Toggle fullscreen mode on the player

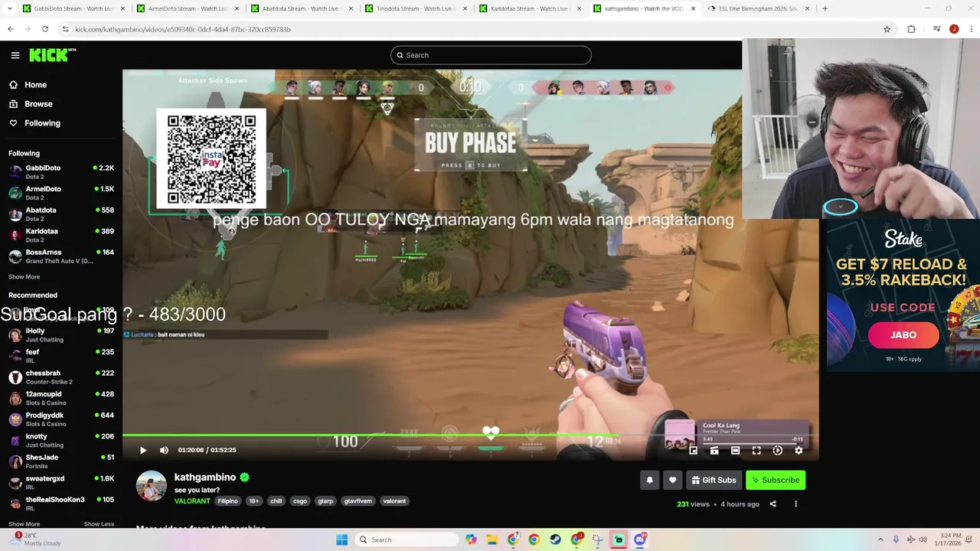coord(756,451)
